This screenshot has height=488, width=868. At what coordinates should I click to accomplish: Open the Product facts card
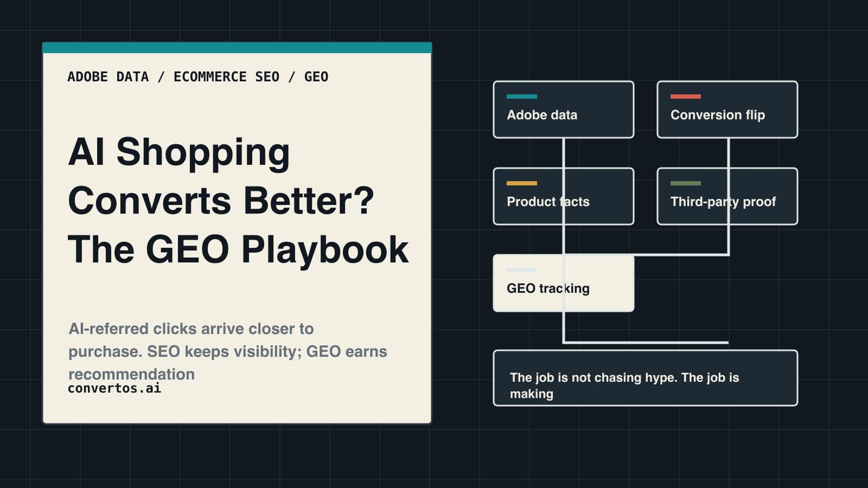point(564,196)
